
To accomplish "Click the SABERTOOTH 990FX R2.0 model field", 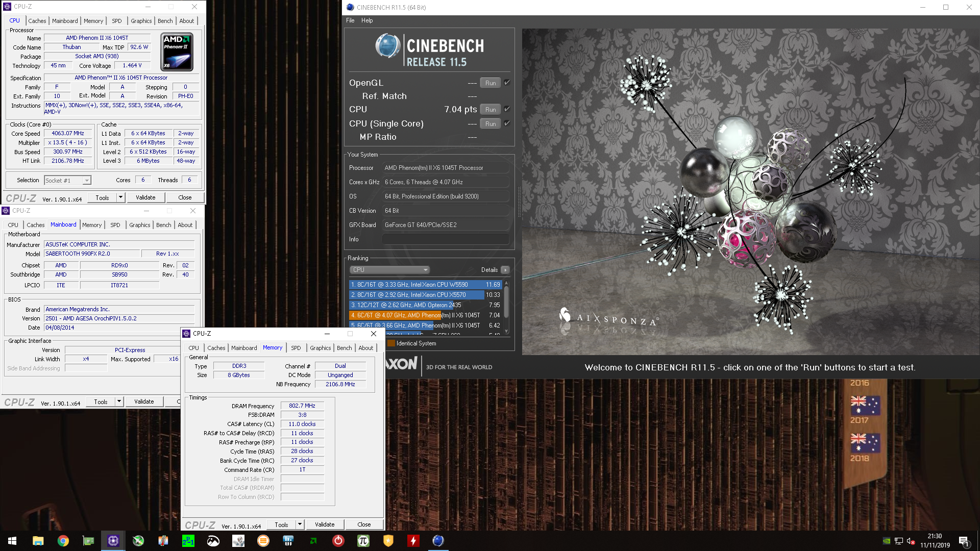I will [x=92, y=254].
